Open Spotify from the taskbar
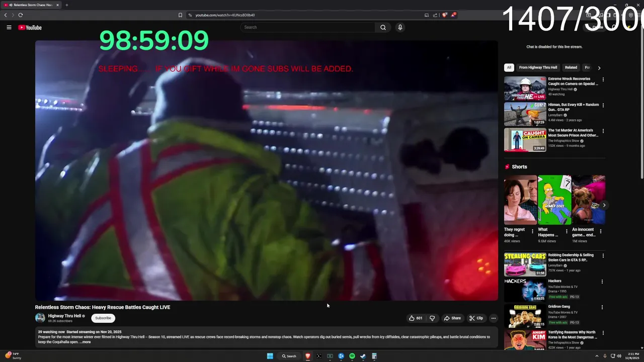Viewport: 644px width, 362px height. 352,356
